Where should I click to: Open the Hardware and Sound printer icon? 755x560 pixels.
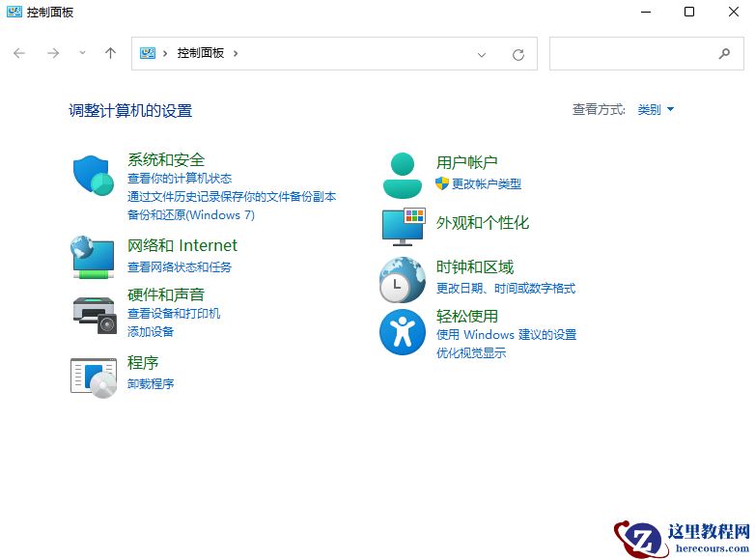pos(95,316)
